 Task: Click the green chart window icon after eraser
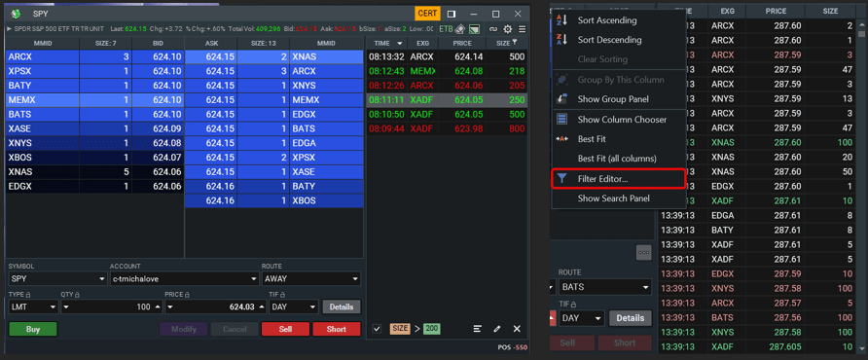point(474,29)
